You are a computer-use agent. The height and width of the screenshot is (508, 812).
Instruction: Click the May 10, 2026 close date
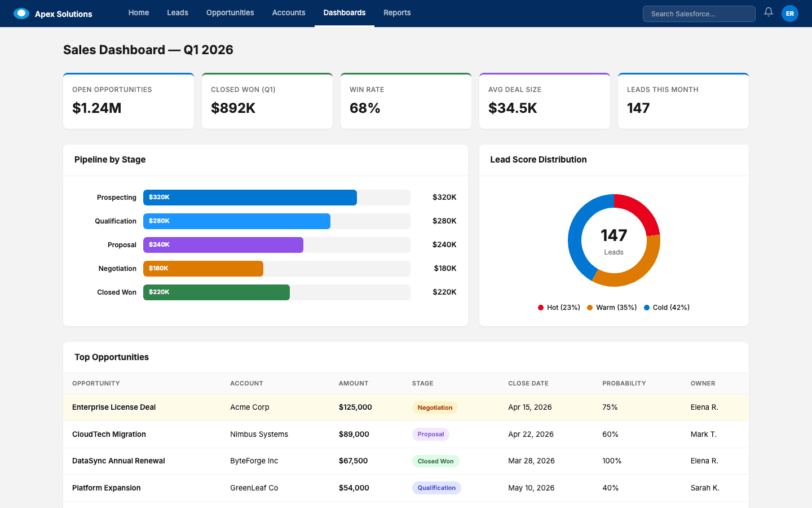click(531, 488)
